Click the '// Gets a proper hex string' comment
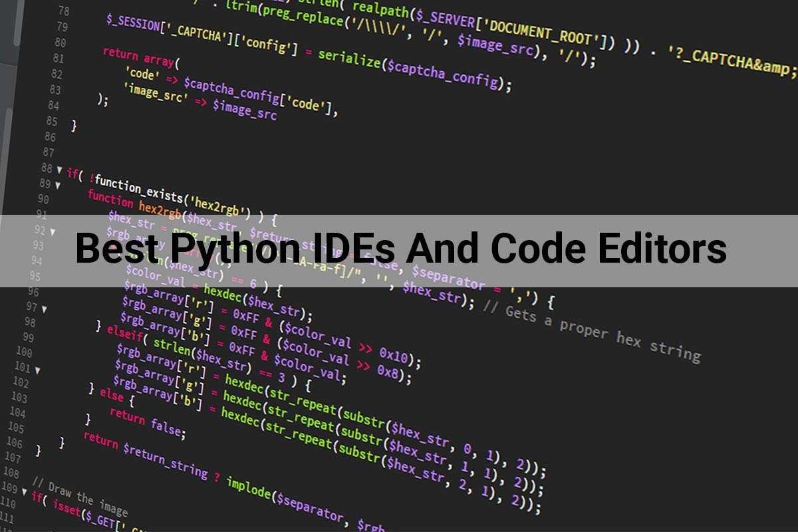798x532 pixels. (592, 331)
